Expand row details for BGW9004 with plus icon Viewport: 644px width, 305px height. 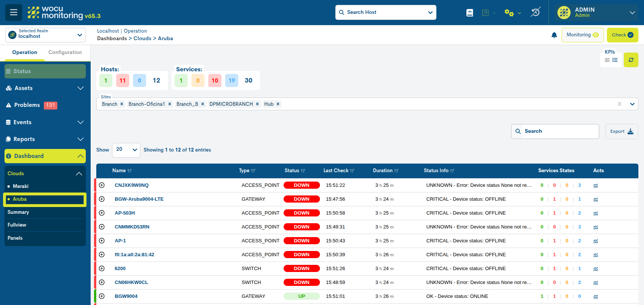102,296
